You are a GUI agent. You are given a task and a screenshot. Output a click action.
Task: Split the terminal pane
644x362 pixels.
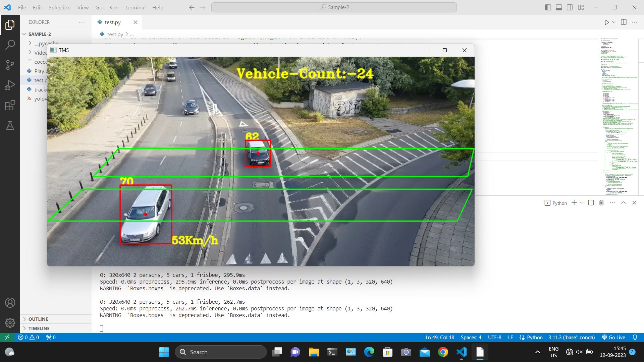point(590,203)
